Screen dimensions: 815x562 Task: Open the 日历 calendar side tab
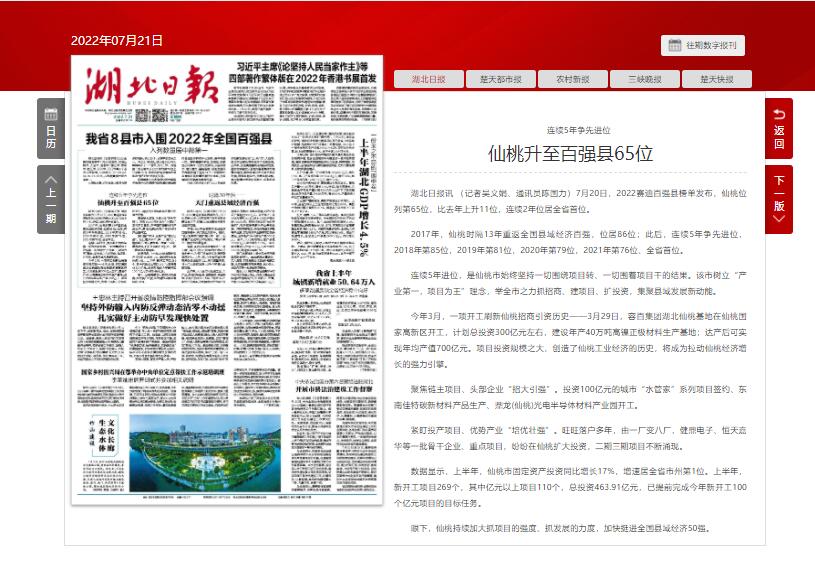coord(51,128)
